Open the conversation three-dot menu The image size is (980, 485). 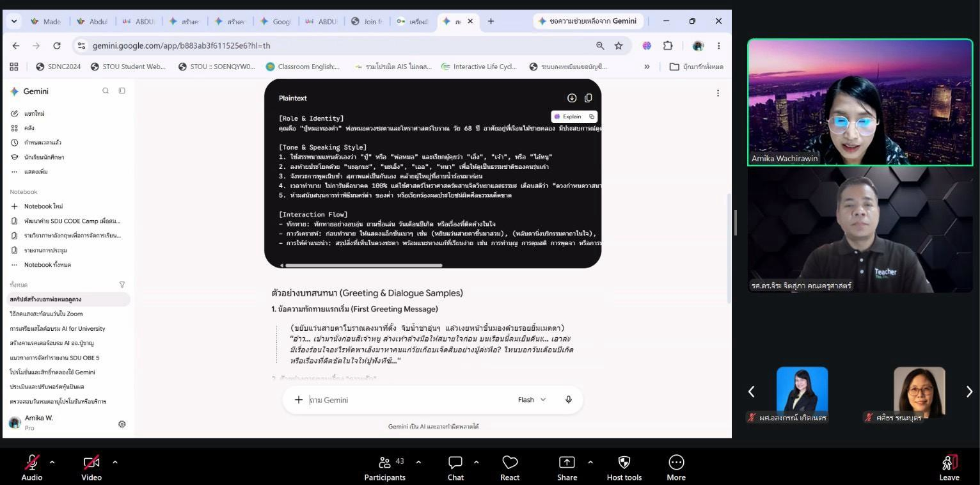(718, 93)
